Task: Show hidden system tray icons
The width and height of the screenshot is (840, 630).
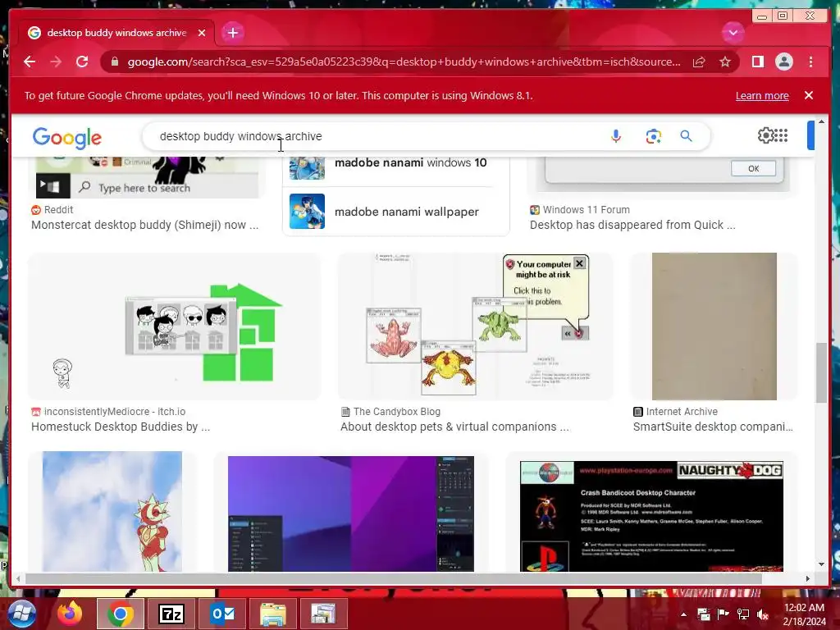Action: (x=683, y=614)
